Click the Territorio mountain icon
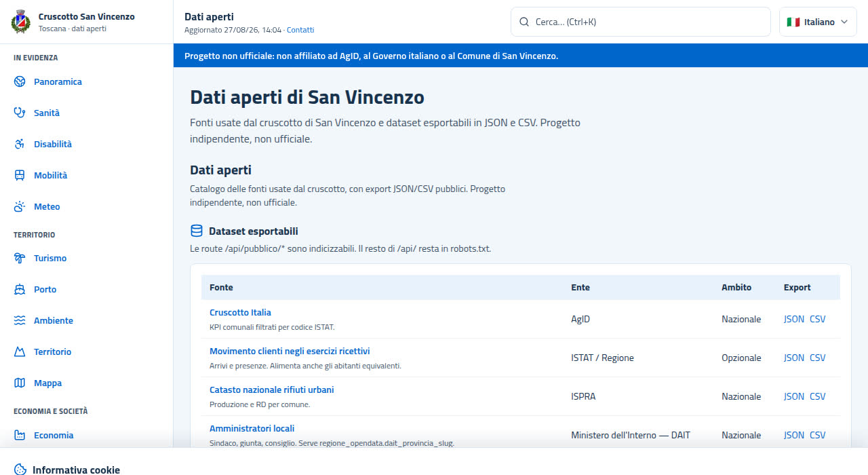Image resolution: width=868 pixels, height=475 pixels. 20,351
